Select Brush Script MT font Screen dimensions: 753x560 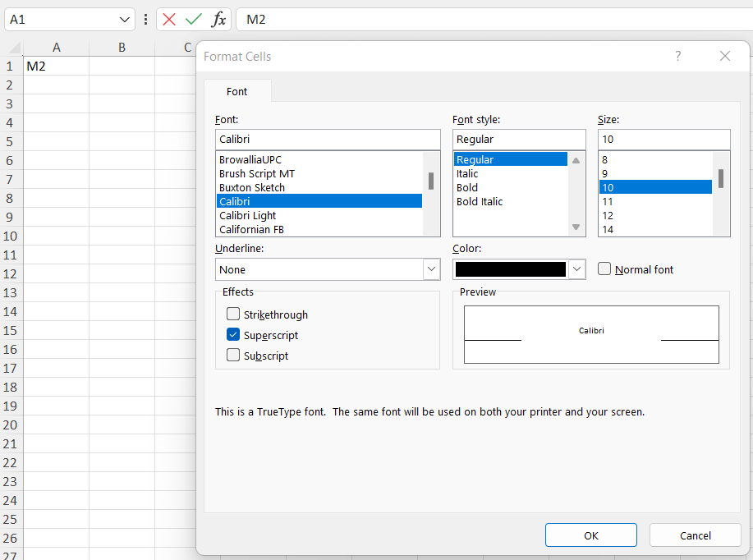(x=319, y=173)
